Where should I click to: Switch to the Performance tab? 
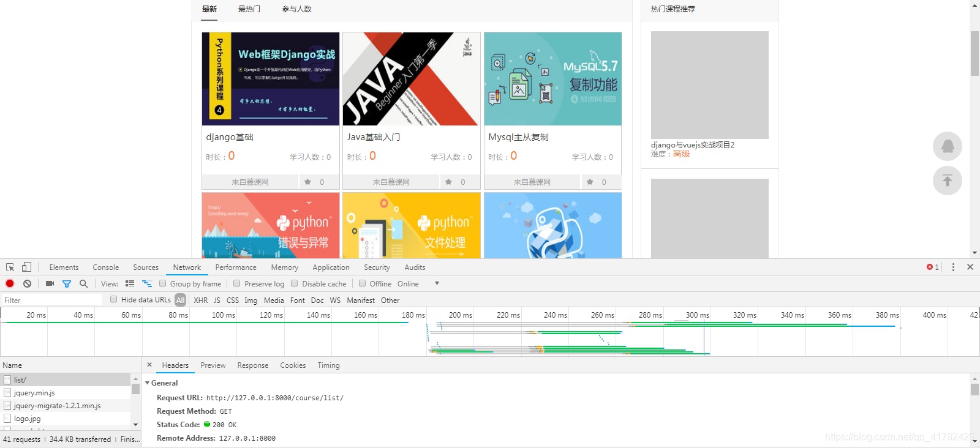pyautogui.click(x=236, y=267)
